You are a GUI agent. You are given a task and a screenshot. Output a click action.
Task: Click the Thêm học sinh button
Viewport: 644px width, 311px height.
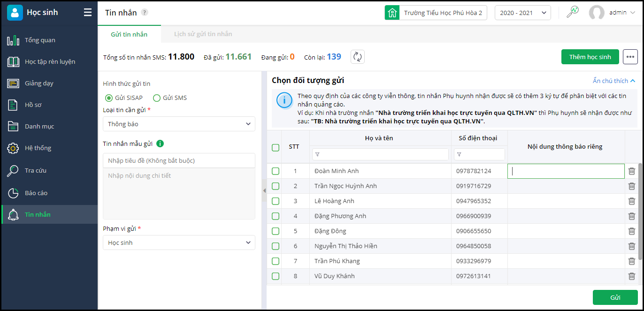[x=590, y=57]
